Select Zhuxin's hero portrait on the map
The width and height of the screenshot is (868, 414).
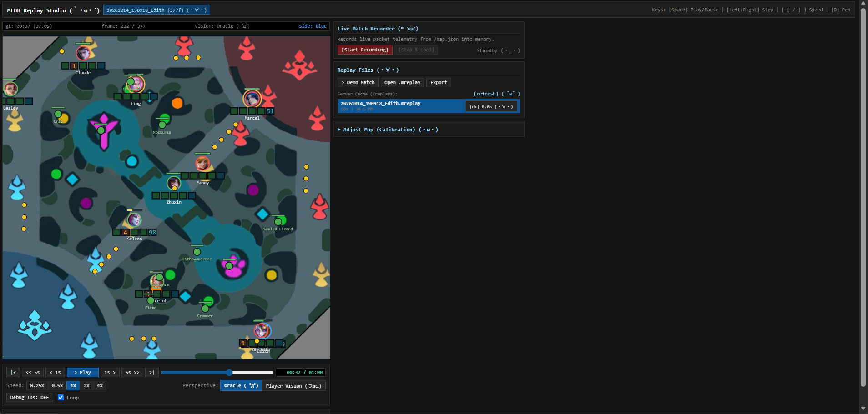174,183
